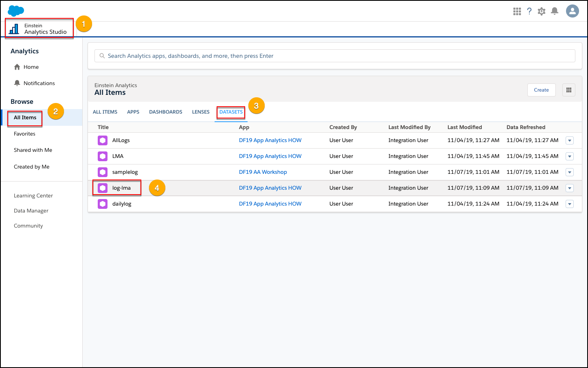Image resolution: width=588 pixels, height=368 pixels.
Task: Click the Created By column header
Action: (343, 127)
